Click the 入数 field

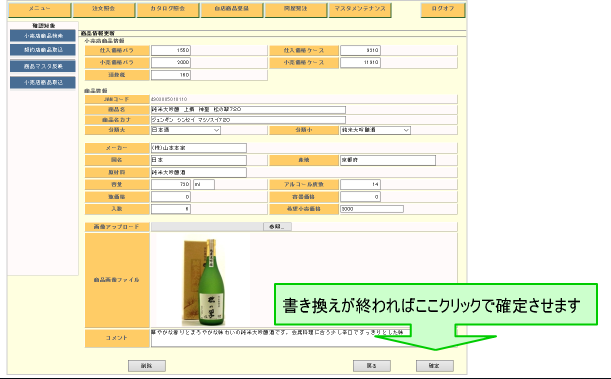point(171,209)
